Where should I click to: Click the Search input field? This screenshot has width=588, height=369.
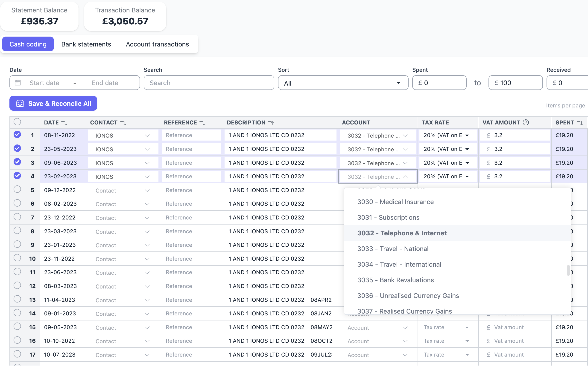coord(209,83)
